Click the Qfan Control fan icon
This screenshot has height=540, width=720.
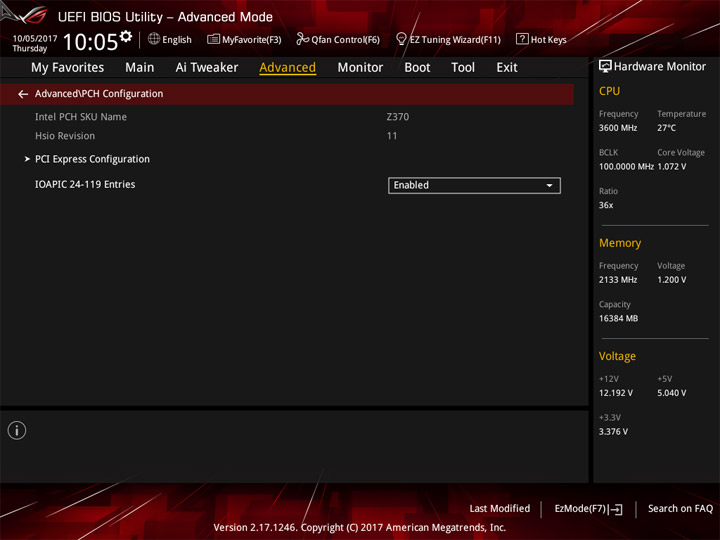[x=302, y=39]
